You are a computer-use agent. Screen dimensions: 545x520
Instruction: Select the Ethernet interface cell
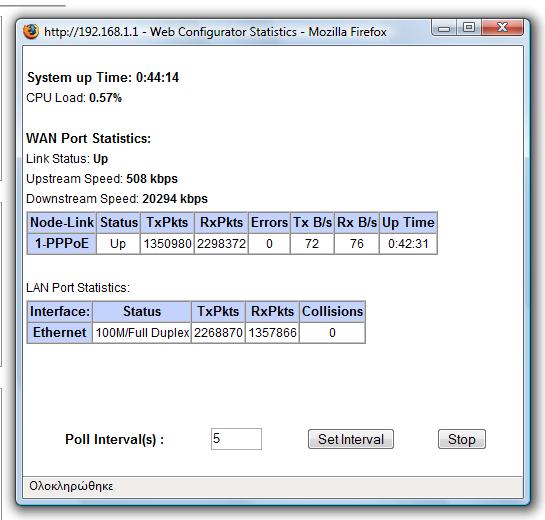(x=59, y=333)
